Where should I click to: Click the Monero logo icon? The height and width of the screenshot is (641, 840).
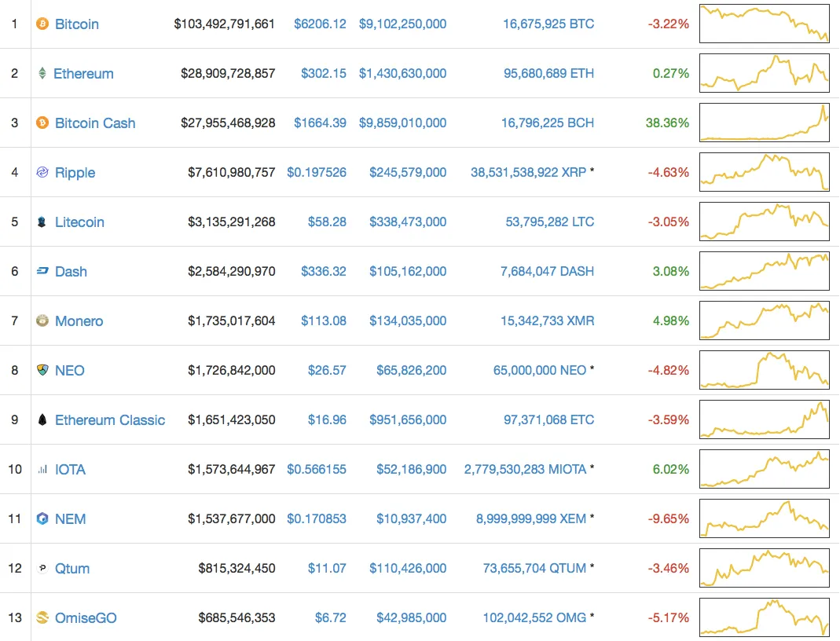click(x=42, y=320)
